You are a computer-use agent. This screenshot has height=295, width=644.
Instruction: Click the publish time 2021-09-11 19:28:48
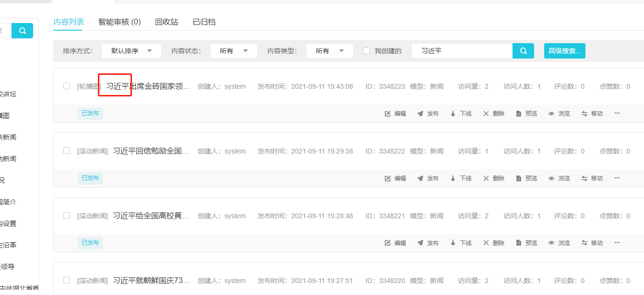click(x=322, y=216)
